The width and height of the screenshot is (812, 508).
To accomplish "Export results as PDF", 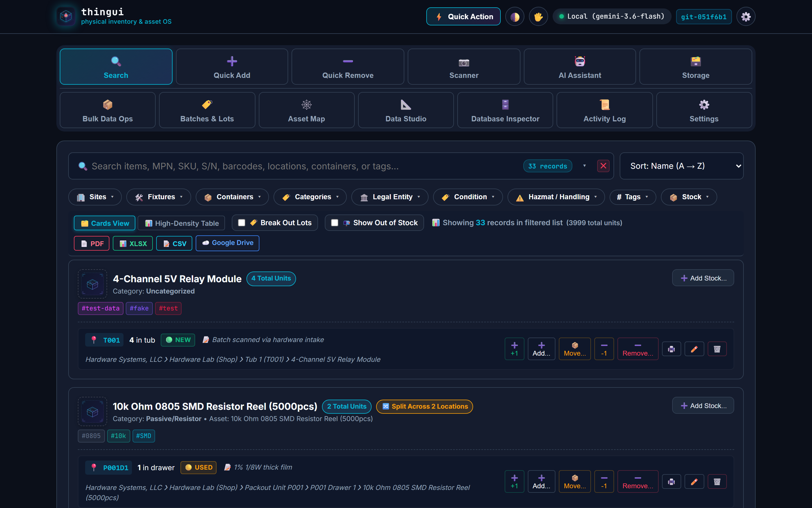I will [x=92, y=243].
